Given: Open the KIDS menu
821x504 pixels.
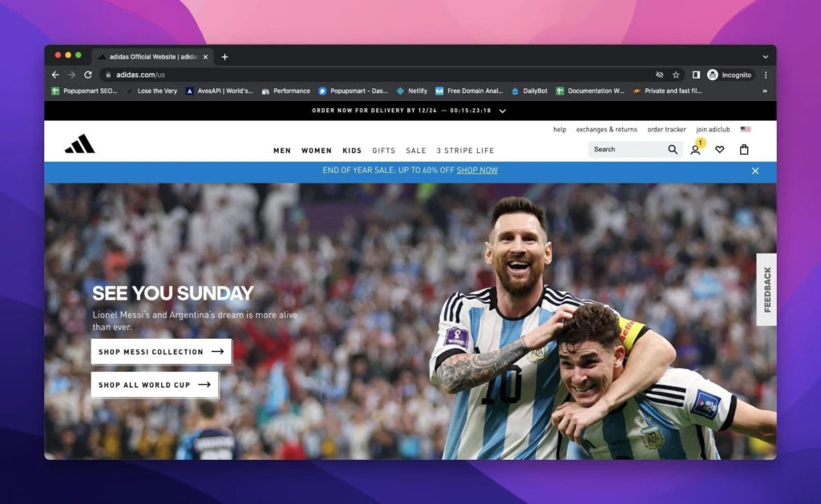Looking at the screenshot, I should [352, 151].
